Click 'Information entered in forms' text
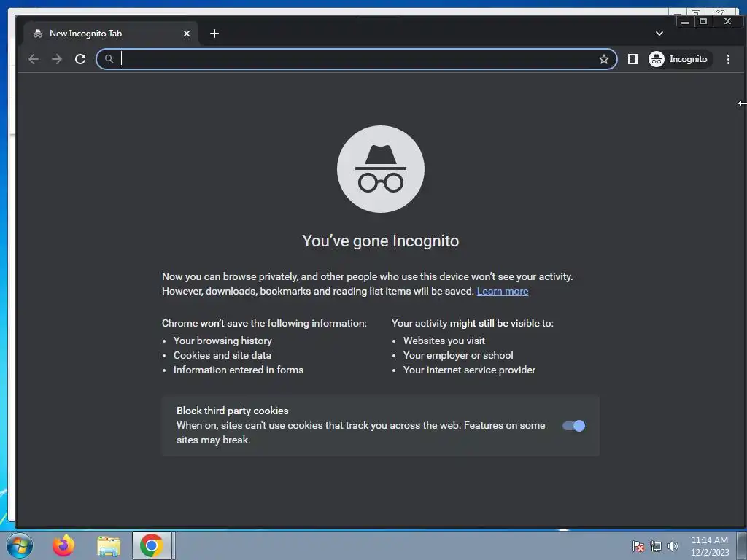 pos(239,370)
